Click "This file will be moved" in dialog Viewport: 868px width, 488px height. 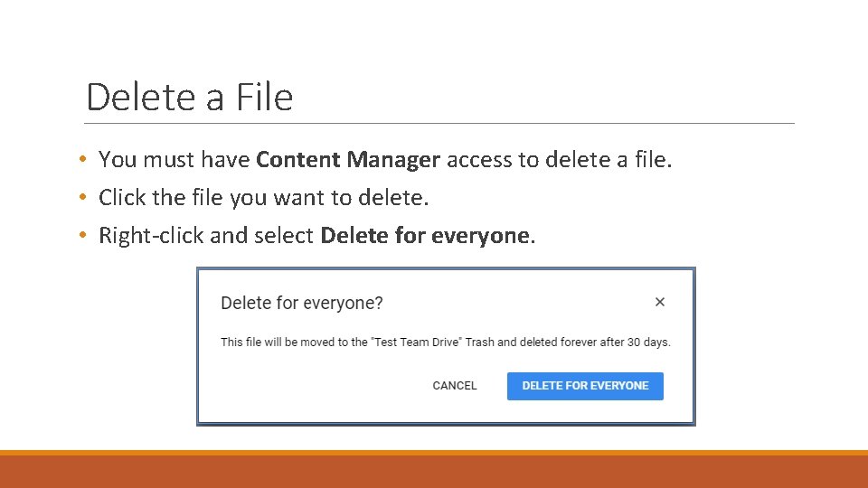coord(276,343)
